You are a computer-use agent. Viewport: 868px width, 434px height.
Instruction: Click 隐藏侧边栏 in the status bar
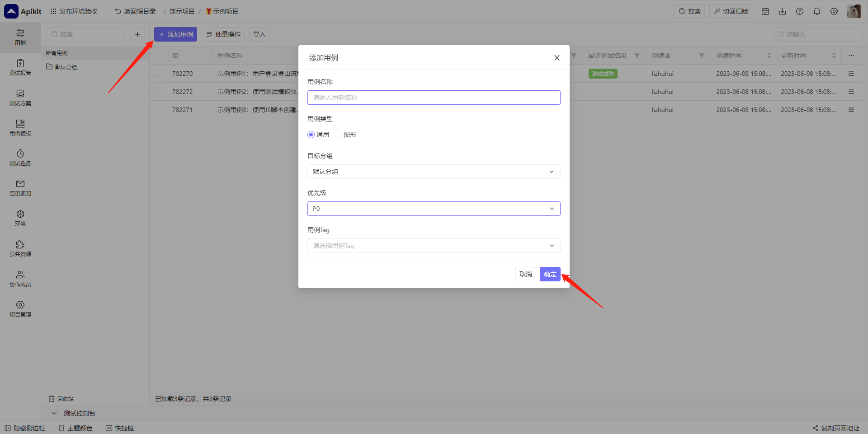tap(25, 428)
